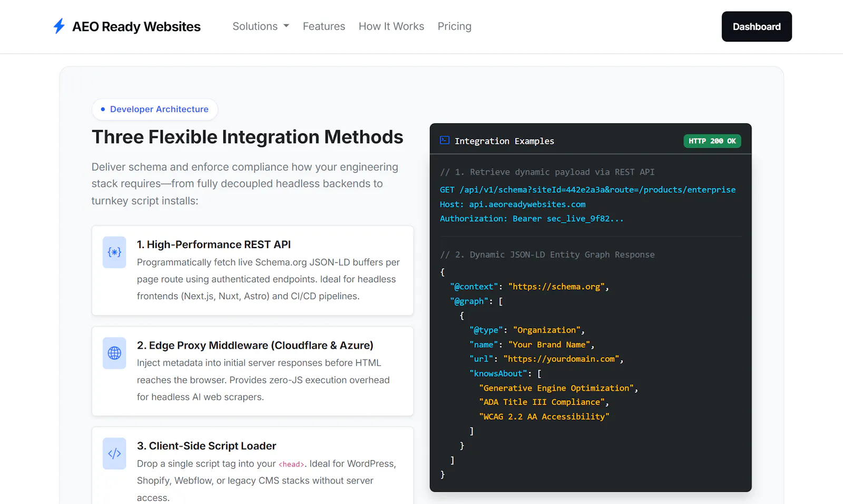Click the Retrieve dynamic payload comment
Image resolution: width=843 pixels, height=504 pixels.
click(x=547, y=172)
